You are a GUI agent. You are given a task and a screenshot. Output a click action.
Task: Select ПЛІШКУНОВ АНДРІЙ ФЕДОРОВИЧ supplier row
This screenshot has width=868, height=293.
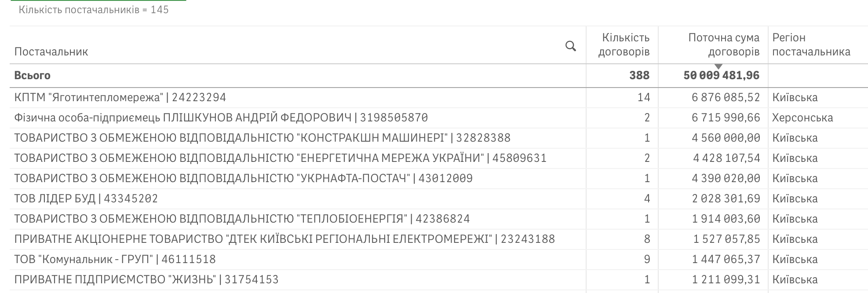pos(221,117)
